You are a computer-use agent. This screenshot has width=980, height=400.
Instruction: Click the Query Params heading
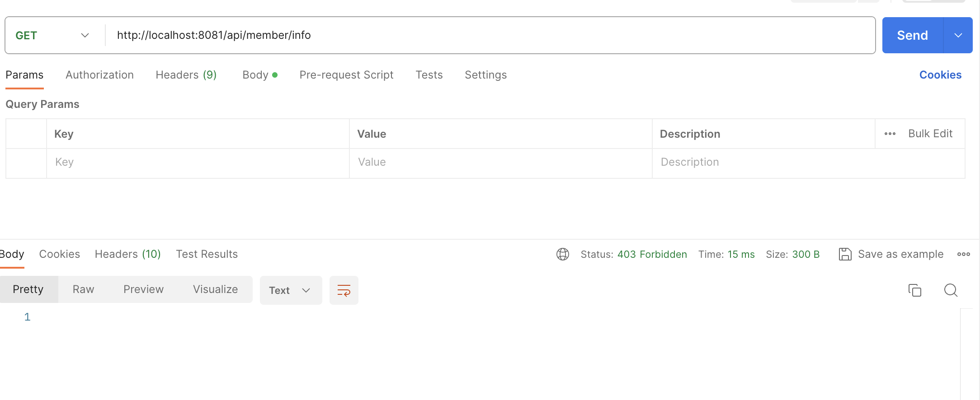pos(42,104)
